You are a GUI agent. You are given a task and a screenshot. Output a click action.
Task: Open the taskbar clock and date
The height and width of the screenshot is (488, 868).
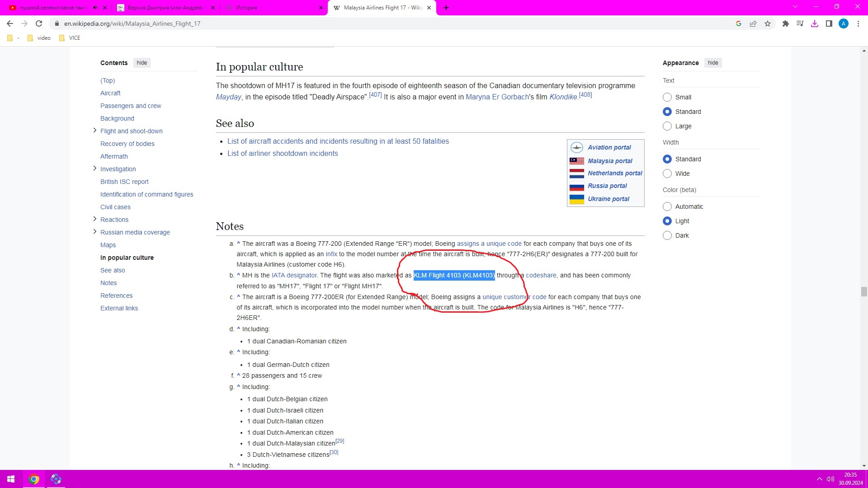tap(850, 479)
